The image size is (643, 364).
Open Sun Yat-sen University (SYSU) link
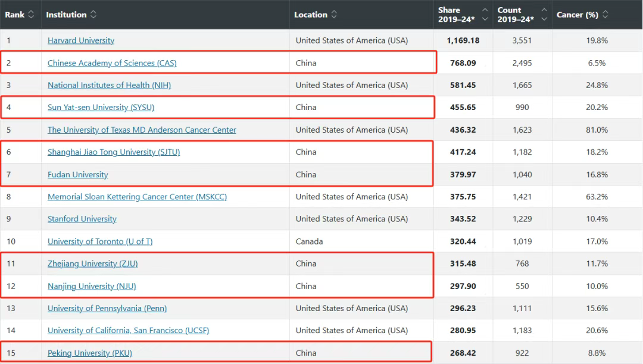(x=101, y=107)
